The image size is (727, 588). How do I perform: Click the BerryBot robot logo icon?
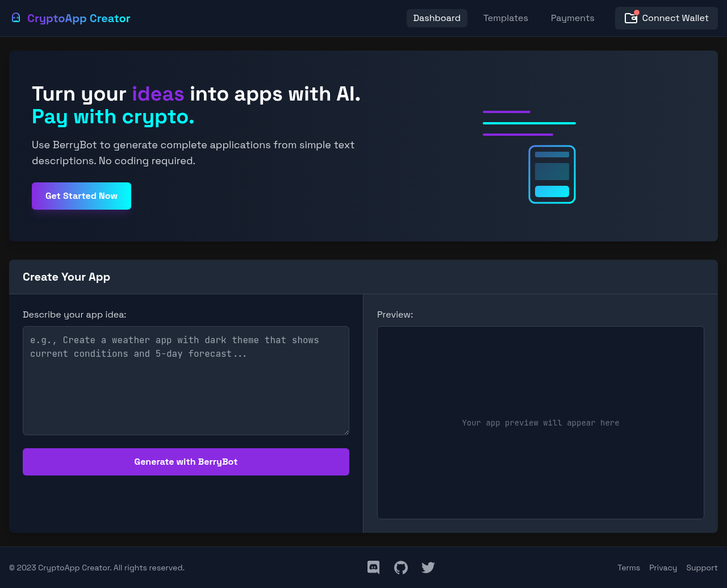[15, 17]
